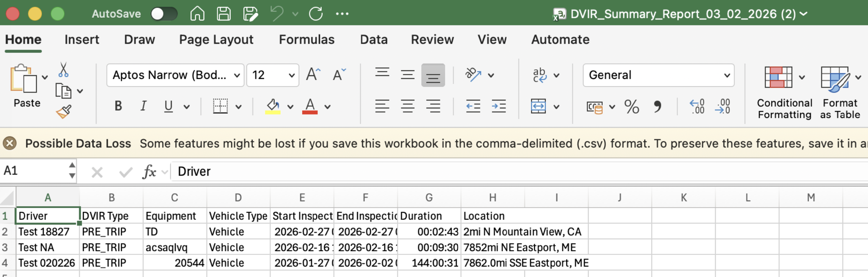Select the Format Painter brush icon
Image resolution: width=868 pixels, height=277 pixels.
(64, 112)
